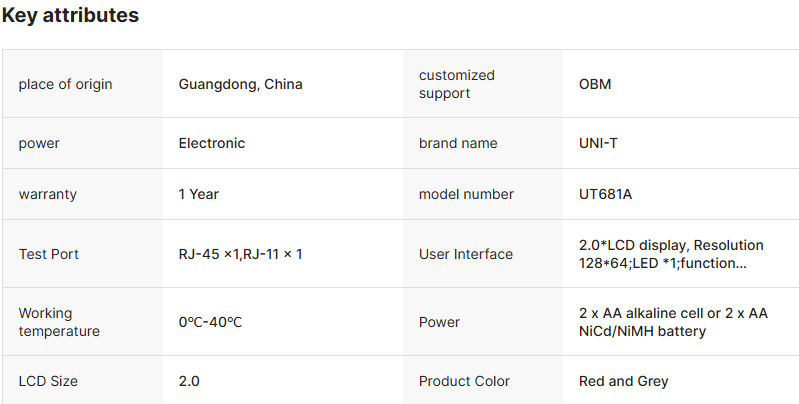799x404 pixels.
Task: Select the "Test Port" label
Action: pos(48,254)
